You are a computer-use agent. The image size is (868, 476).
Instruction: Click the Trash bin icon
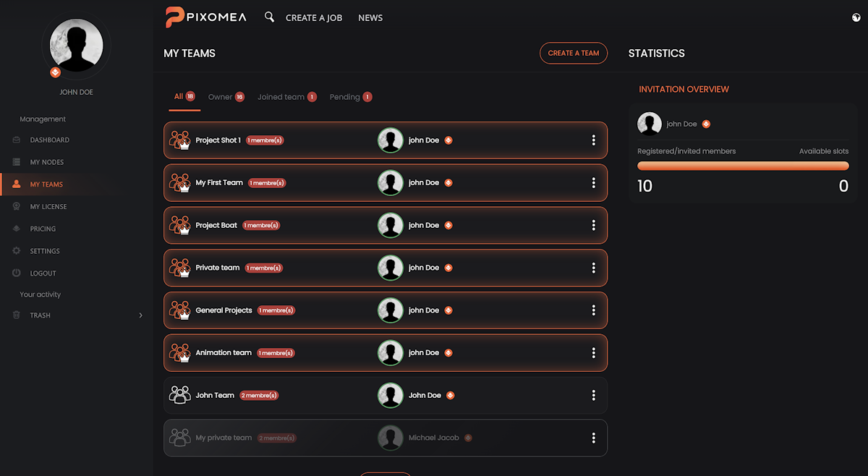point(17,315)
